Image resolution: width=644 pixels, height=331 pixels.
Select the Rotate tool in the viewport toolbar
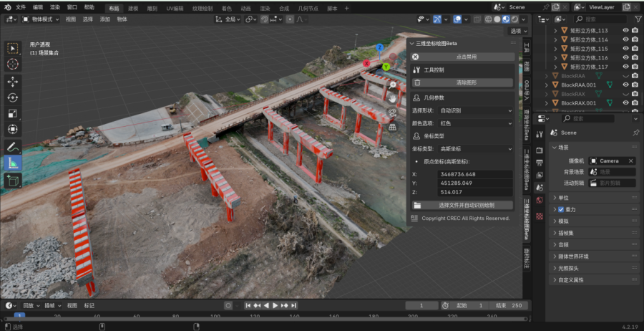click(13, 97)
